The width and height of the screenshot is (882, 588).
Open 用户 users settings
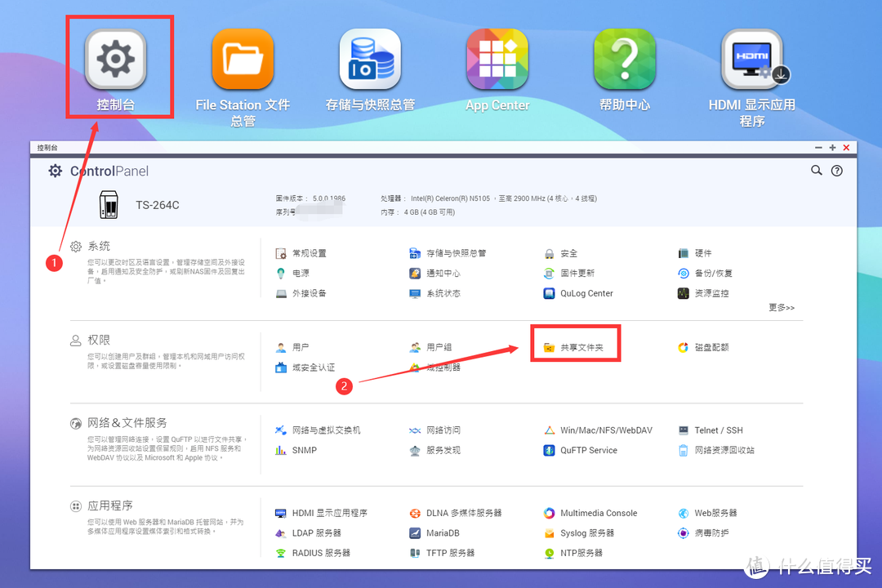coord(292,347)
